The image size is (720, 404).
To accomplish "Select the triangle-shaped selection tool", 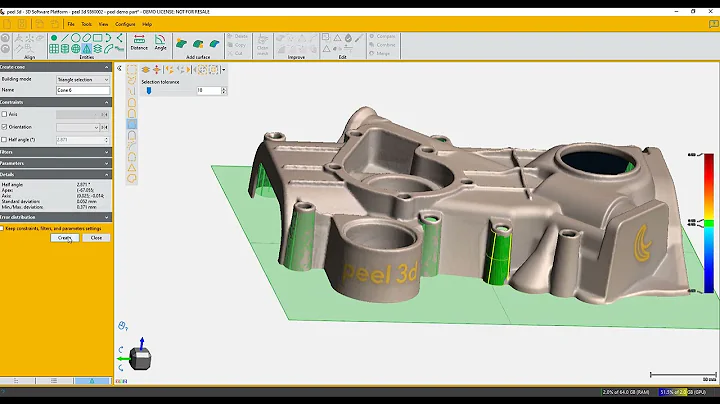I will click(132, 168).
